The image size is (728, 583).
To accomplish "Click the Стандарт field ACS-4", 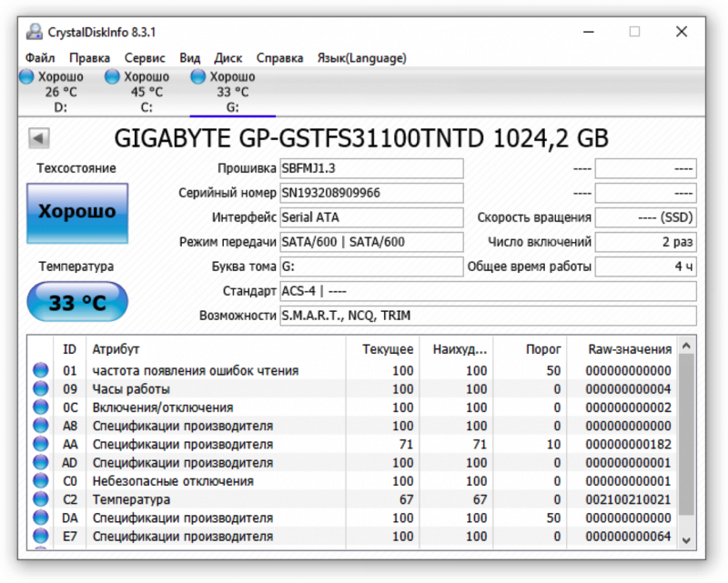I will coord(488,291).
